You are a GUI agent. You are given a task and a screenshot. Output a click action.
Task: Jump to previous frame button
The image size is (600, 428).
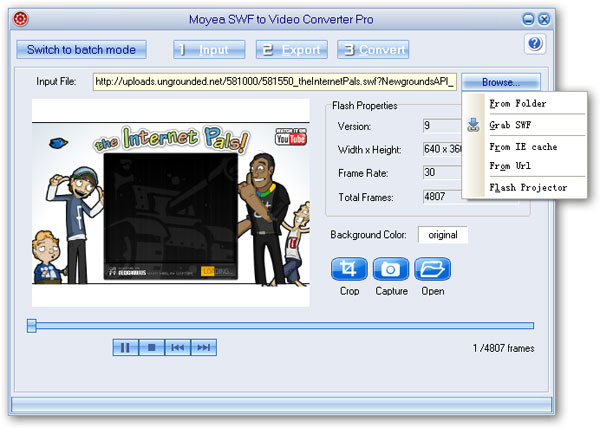[178, 347]
